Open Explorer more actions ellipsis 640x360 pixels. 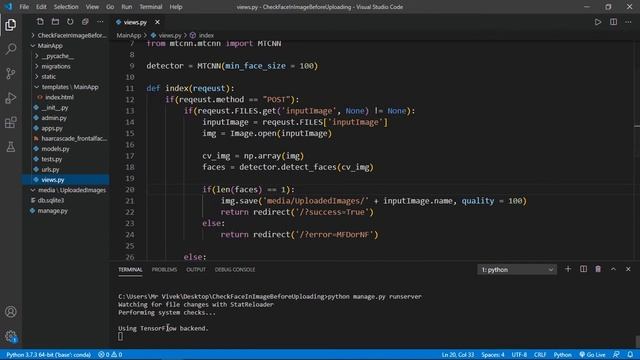tap(100, 22)
